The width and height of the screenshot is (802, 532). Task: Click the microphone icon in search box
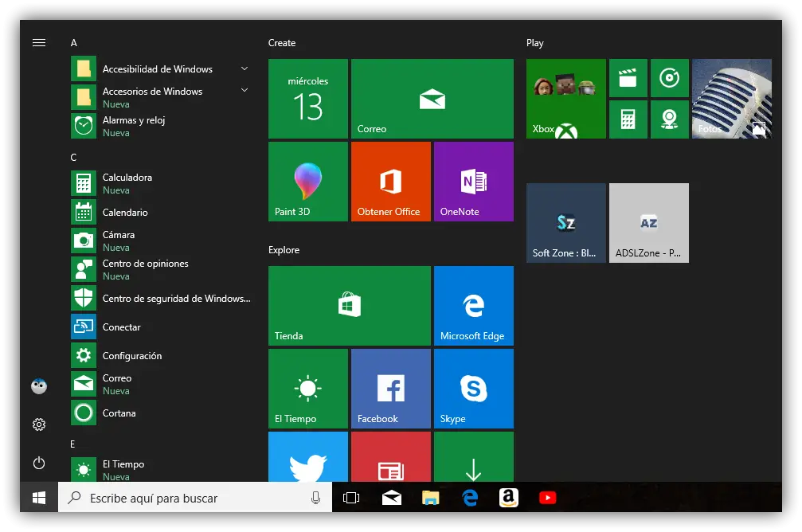(315, 498)
